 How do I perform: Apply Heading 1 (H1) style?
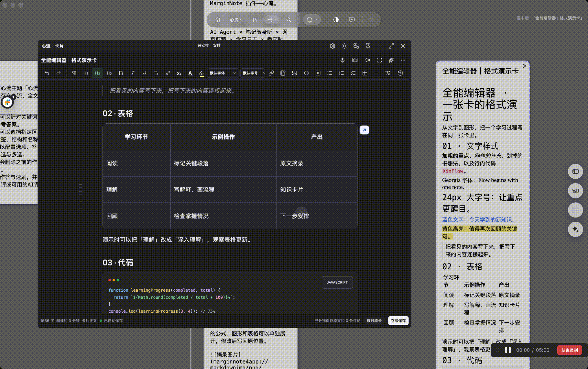coord(86,73)
